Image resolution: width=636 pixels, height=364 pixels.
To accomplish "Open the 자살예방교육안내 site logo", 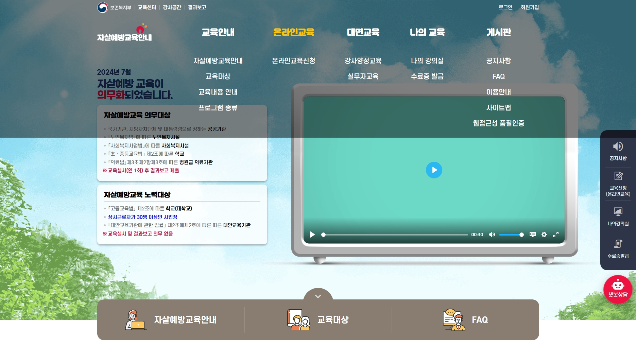I will (124, 33).
